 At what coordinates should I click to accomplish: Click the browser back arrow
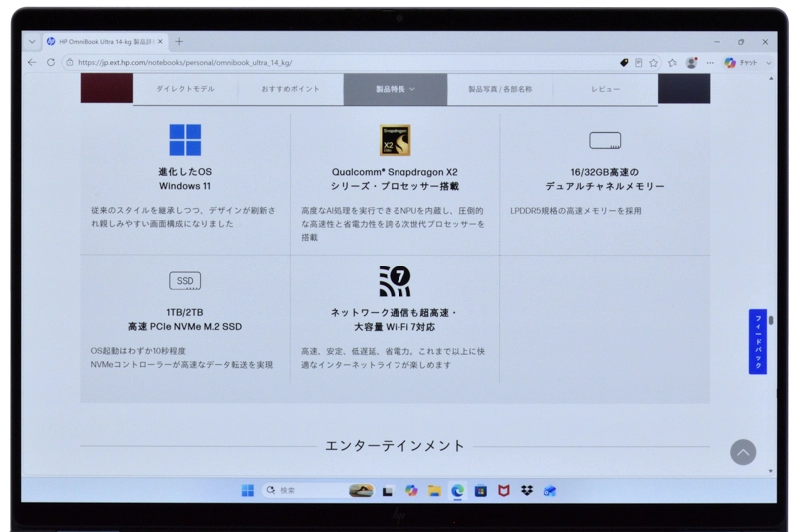pos(32,62)
